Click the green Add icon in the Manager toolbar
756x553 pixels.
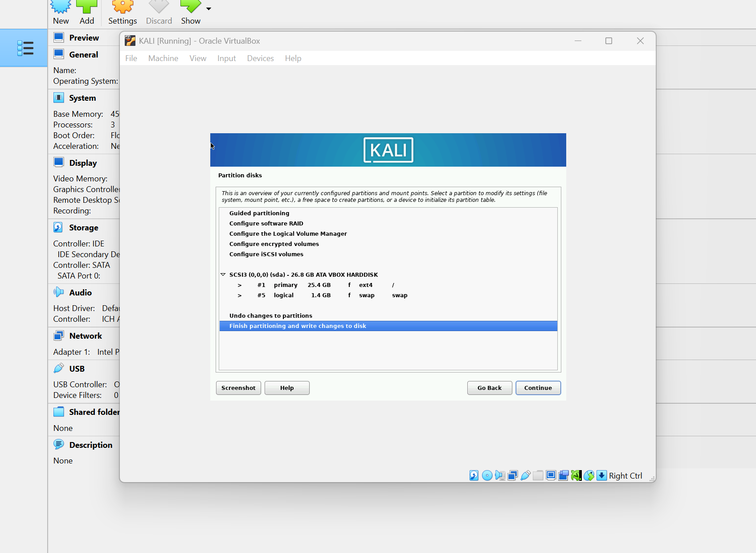coord(87,7)
